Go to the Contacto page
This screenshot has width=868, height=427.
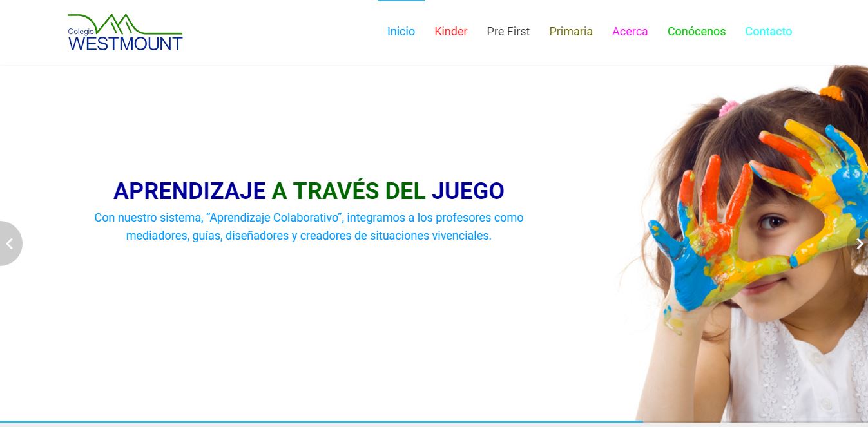coord(768,32)
